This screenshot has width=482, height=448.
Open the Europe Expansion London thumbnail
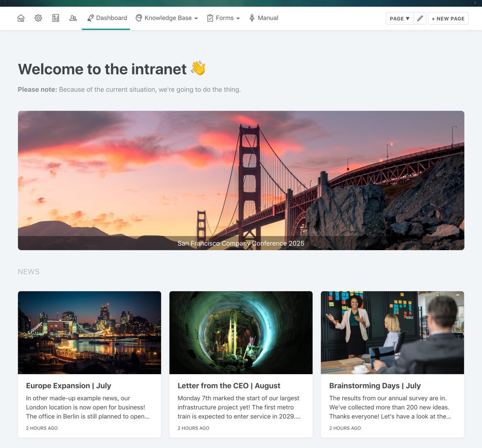pyautogui.click(x=89, y=333)
